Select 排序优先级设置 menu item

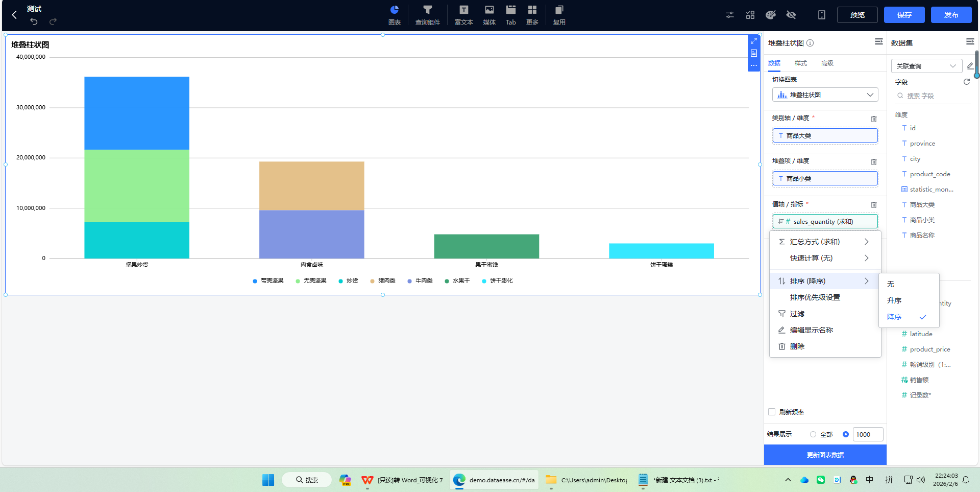tap(825, 297)
